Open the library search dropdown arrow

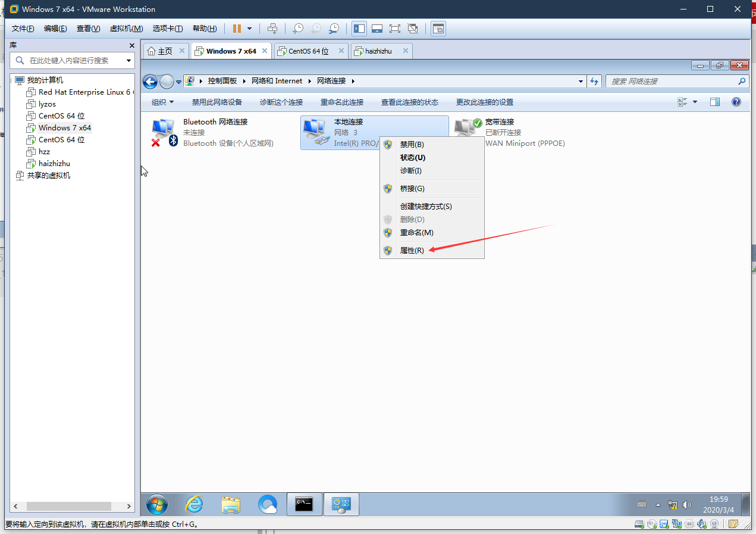click(128, 61)
